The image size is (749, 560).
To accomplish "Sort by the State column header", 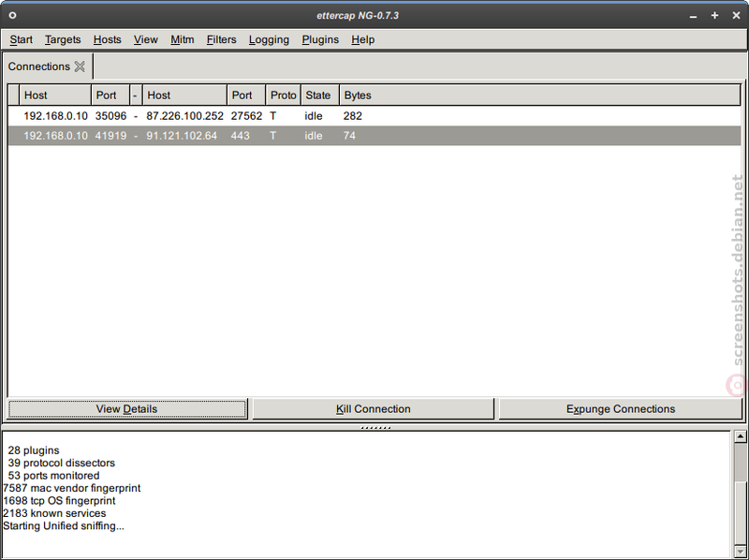I will click(x=319, y=96).
